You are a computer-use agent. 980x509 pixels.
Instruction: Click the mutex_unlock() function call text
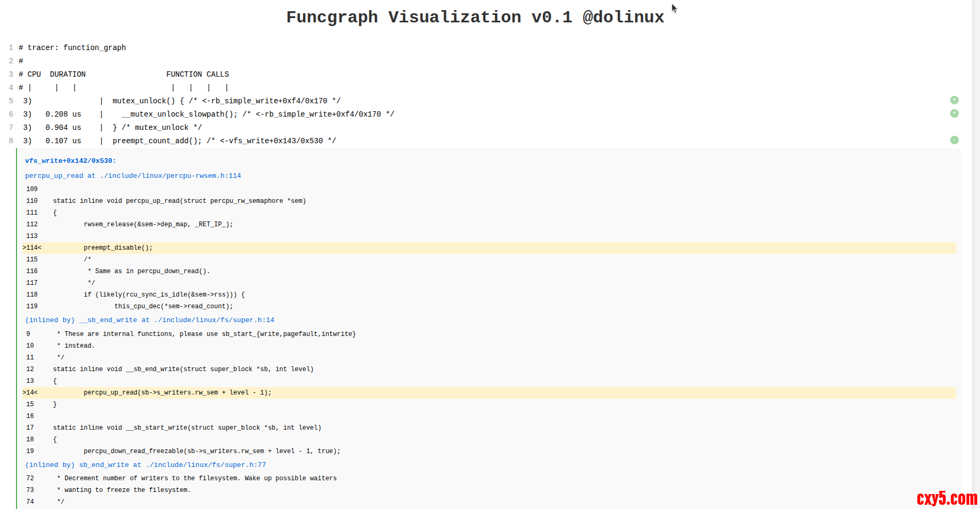pyautogui.click(x=143, y=101)
